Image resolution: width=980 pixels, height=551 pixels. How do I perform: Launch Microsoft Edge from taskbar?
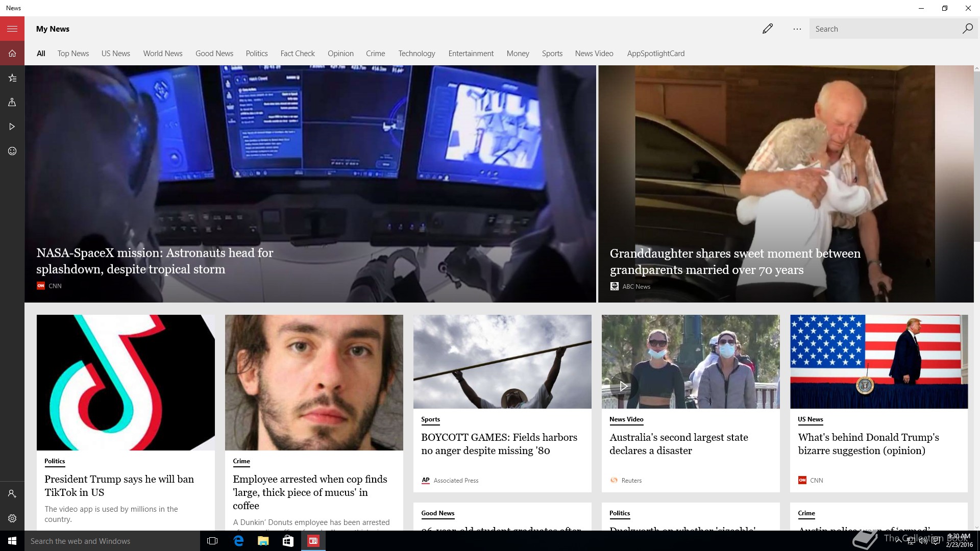[238, 541]
